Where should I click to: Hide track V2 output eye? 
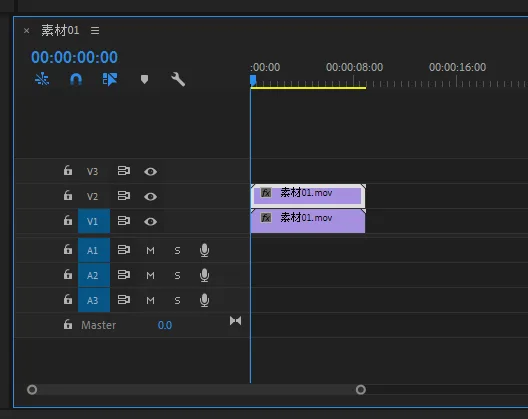(x=151, y=197)
